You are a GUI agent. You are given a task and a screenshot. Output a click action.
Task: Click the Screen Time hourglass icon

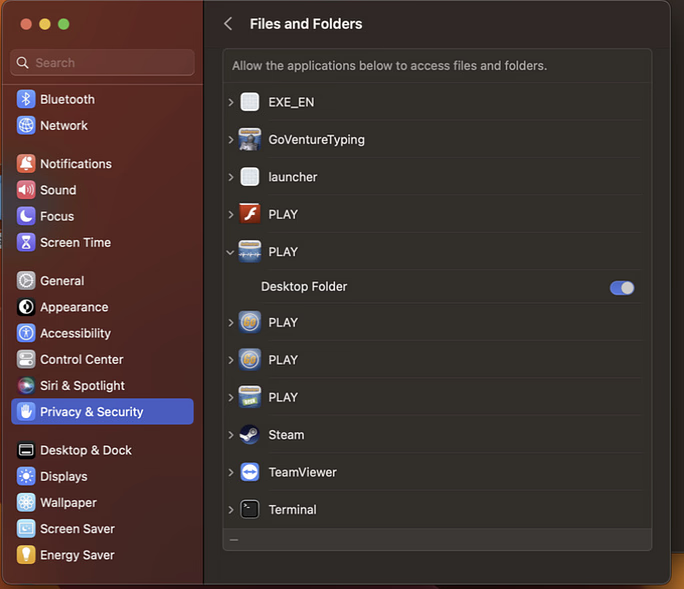coord(26,242)
